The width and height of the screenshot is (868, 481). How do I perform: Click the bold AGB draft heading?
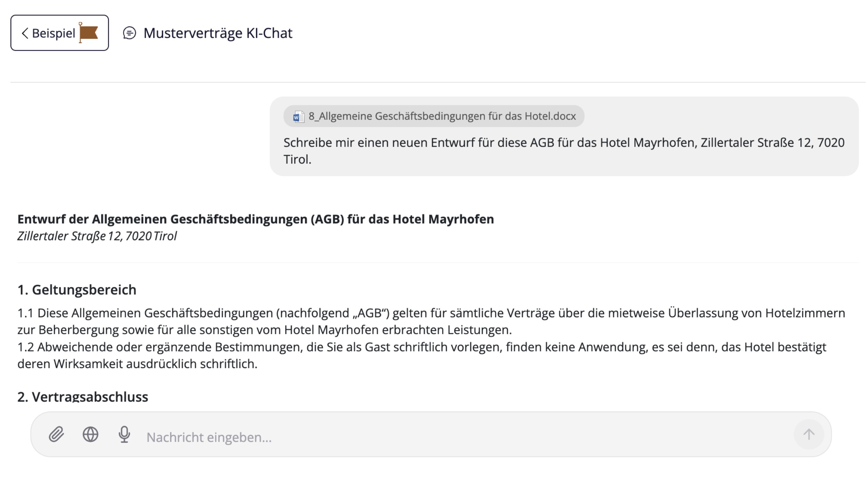coord(255,219)
